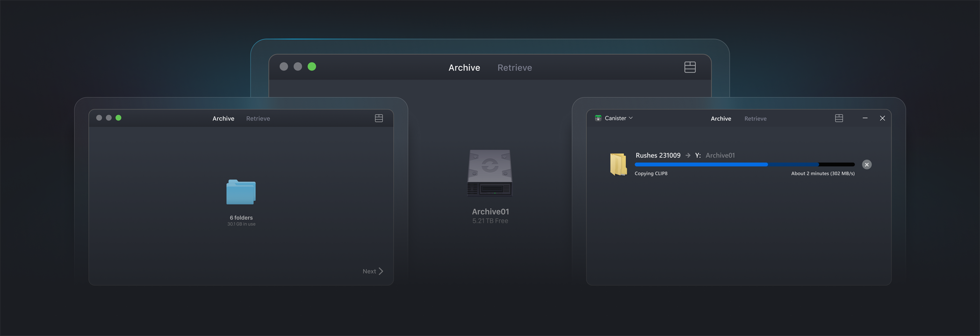Select the blue folder icon above 6 folders
This screenshot has height=336, width=980.
point(241,192)
